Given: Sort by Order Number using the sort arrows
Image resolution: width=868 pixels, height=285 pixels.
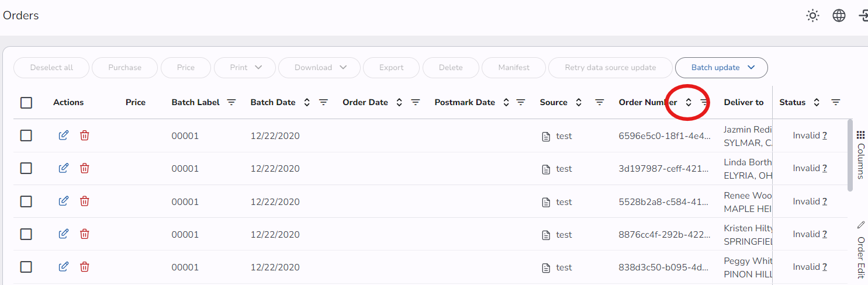Looking at the screenshot, I should [x=689, y=102].
